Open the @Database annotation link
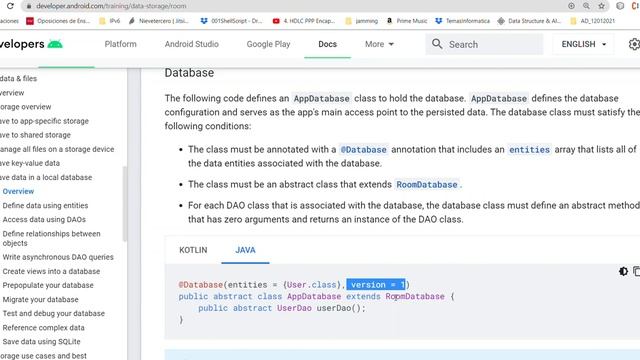 click(x=363, y=150)
